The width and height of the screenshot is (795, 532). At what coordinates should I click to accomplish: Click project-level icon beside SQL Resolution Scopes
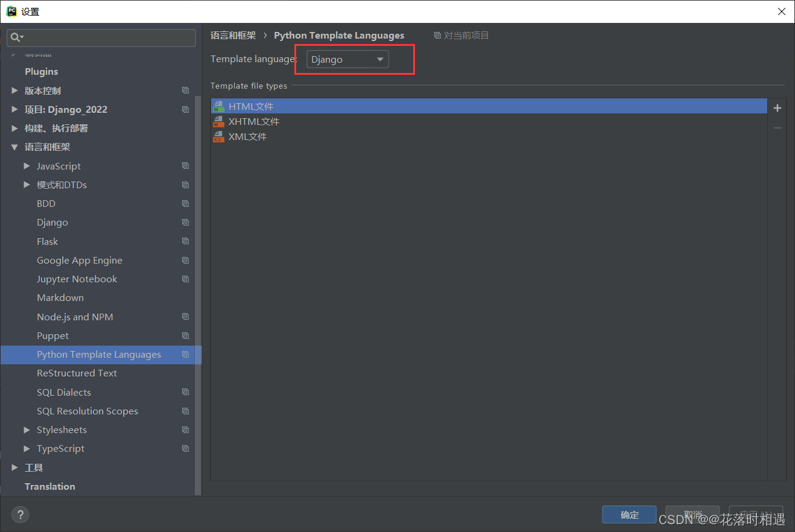[185, 411]
